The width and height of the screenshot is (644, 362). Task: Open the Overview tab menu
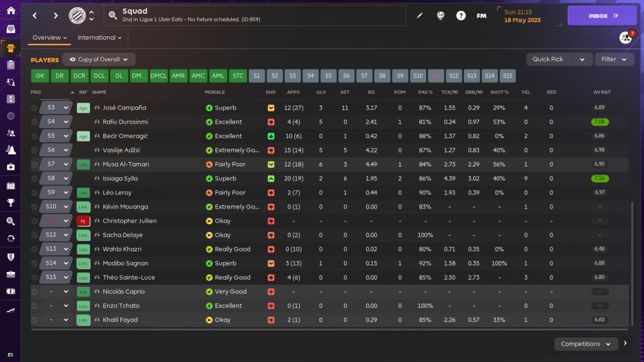50,38
